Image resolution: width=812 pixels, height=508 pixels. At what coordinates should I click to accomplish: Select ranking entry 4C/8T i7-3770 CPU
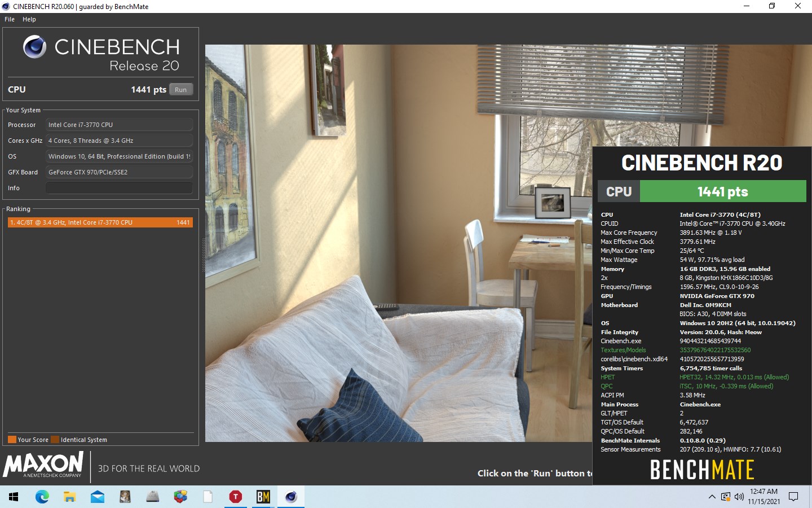click(100, 222)
